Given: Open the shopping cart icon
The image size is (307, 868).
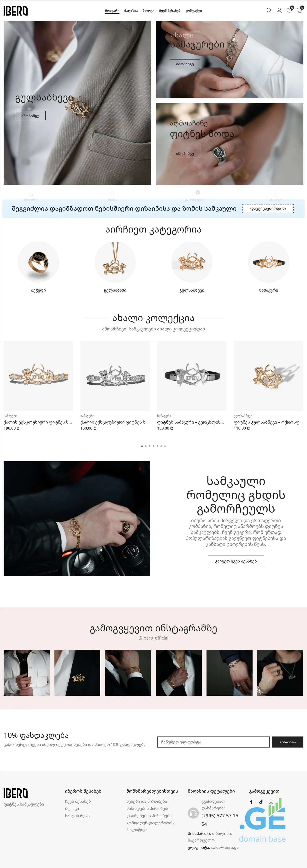Looking at the screenshot, I should coord(299,11).
